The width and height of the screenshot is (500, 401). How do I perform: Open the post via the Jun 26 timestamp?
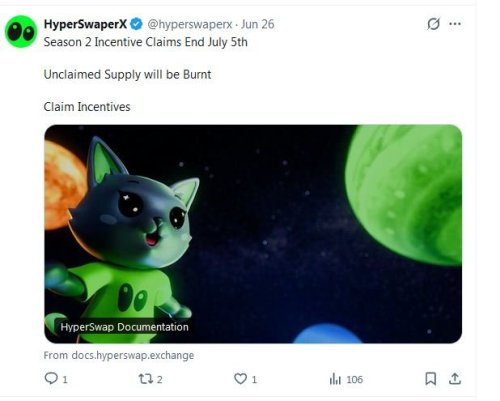(258, 24)
